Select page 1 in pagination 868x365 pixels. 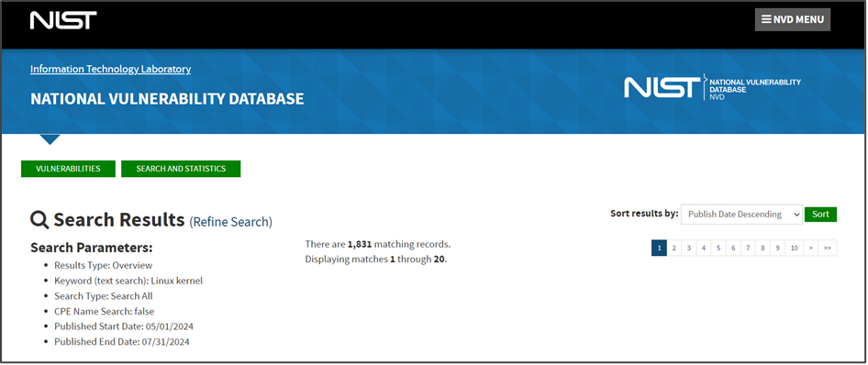[659, 249]
